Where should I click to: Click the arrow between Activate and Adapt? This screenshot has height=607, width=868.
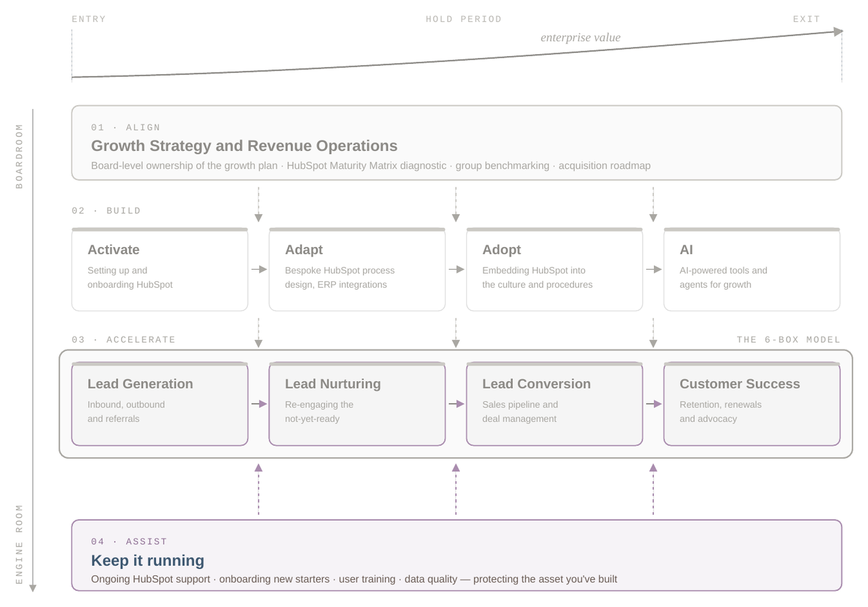point(259,269)
